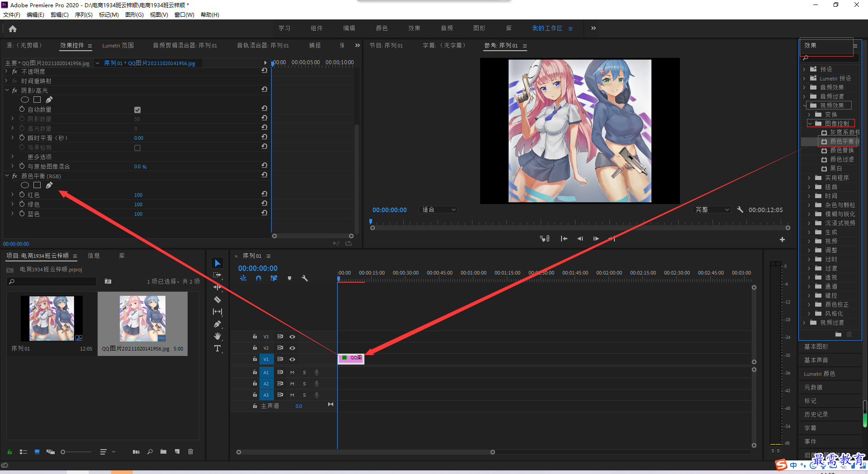Expand the 蓝色 parameter
The height and width of the screenshot is (474, 868).
click(12, 213)
